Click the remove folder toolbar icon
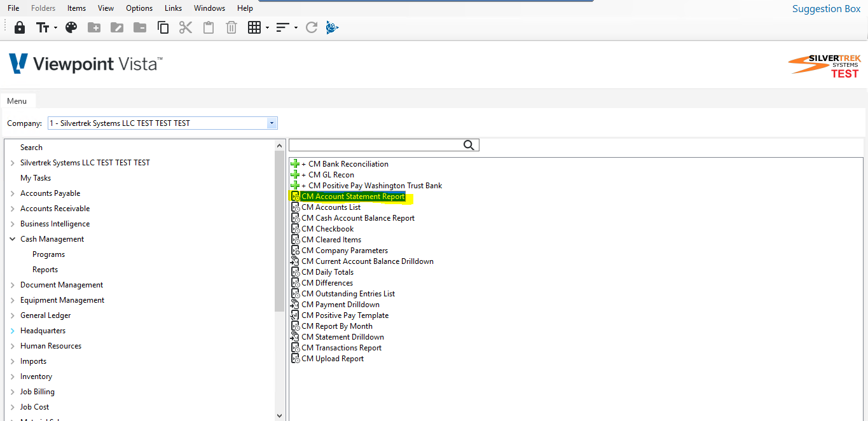Viewport: 868px width, 421px height. pos(140,27)
